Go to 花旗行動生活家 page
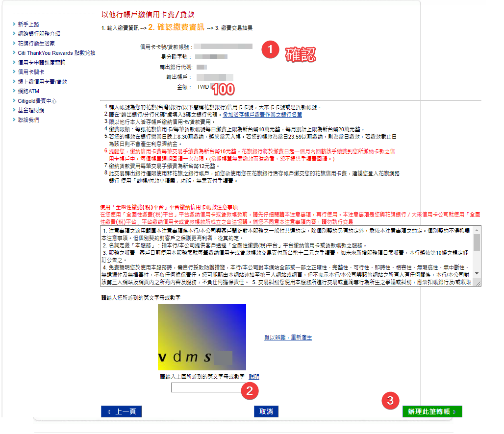Screen dimensions: 504x434 (x=36, y=44)
